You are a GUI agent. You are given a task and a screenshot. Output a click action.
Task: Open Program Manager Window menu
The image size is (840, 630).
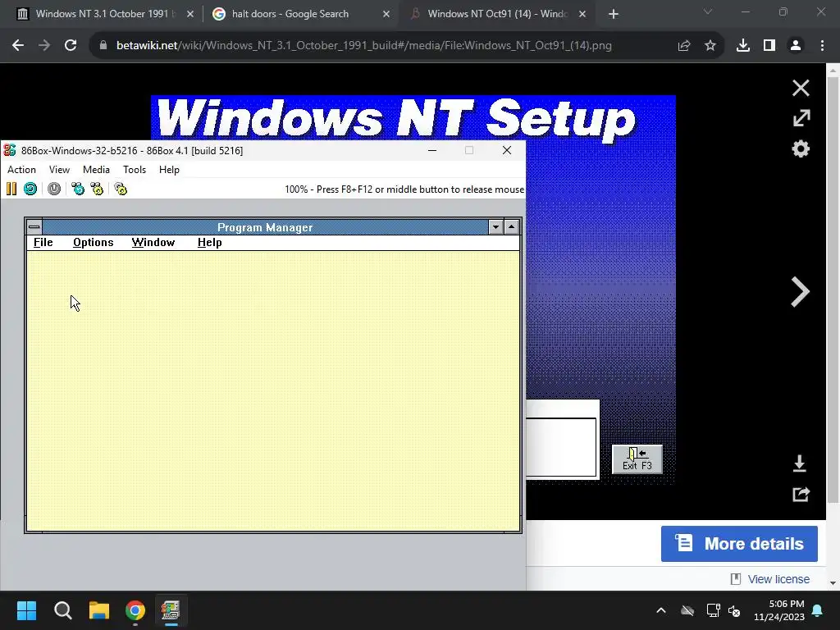153,243
